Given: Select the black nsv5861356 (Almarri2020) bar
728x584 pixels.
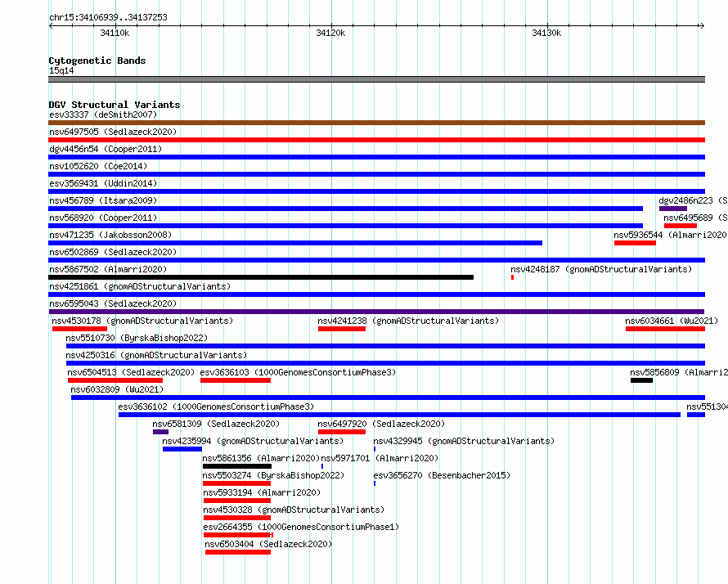Looking at the screenshot, I should point(236,466).
